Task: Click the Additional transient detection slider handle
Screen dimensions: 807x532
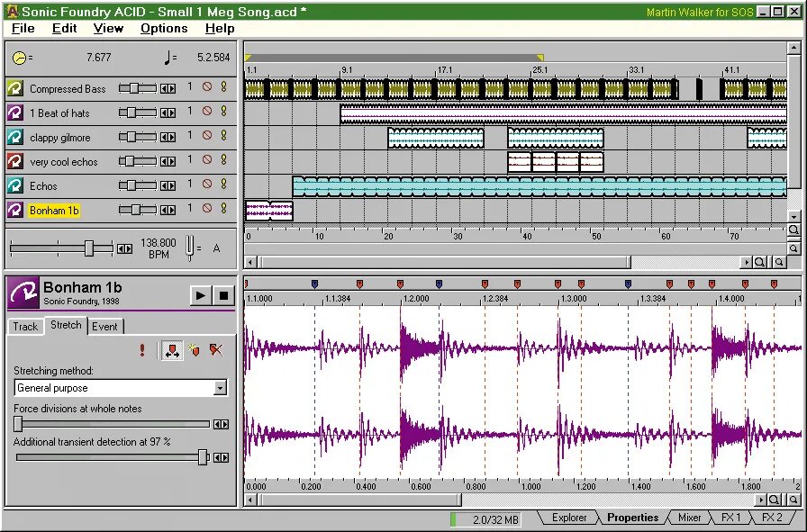Action: pos(203,457)
